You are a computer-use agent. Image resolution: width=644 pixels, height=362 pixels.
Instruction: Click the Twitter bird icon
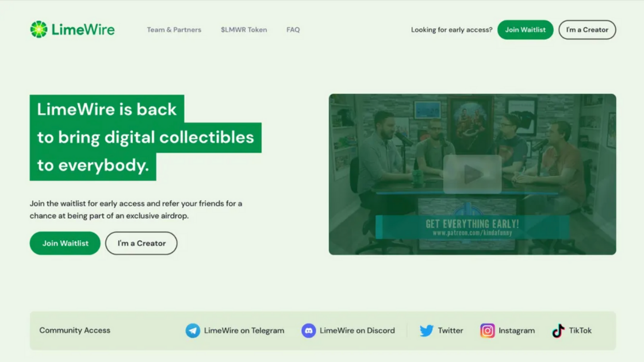426,330
